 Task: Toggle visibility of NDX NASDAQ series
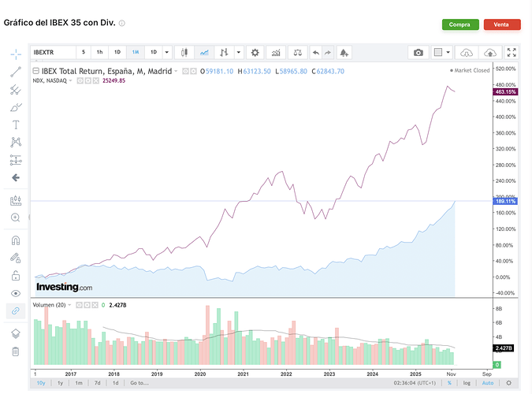pyautogui.click(x=80, y=80)
